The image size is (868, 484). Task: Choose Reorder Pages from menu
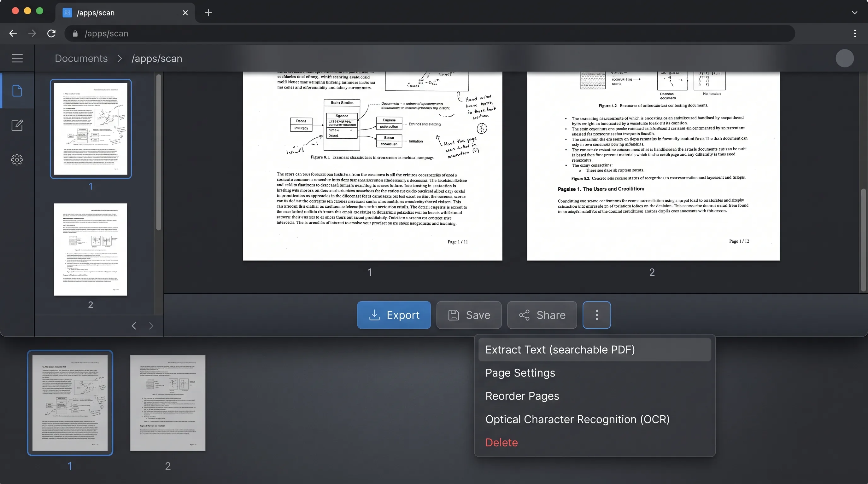tap(595, 396)
